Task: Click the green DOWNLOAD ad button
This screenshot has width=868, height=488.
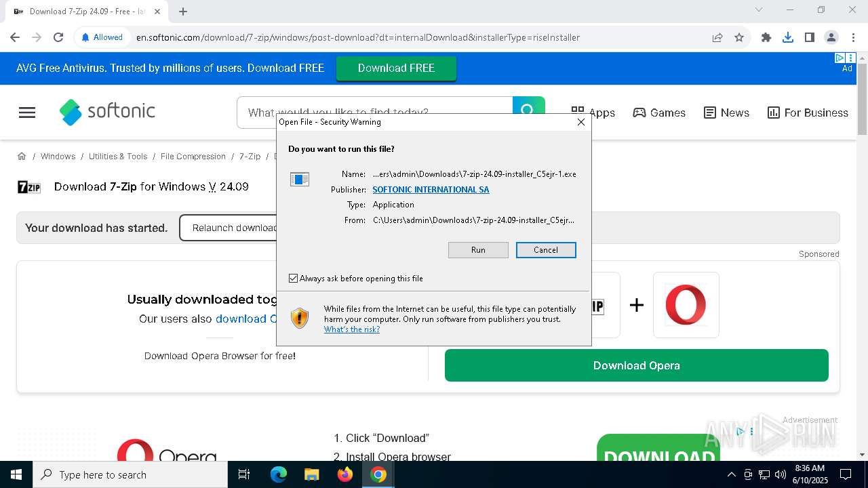Action: pos(658,449)
